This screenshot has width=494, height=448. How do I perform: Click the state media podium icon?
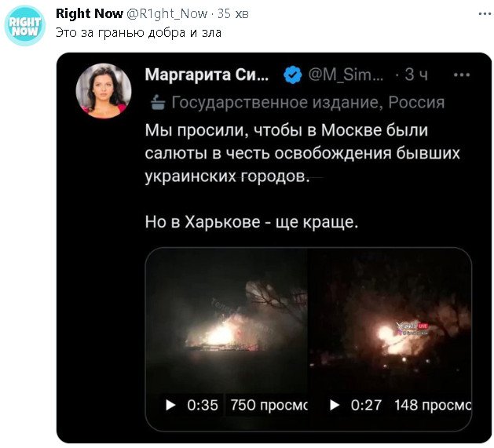[158, 103]
